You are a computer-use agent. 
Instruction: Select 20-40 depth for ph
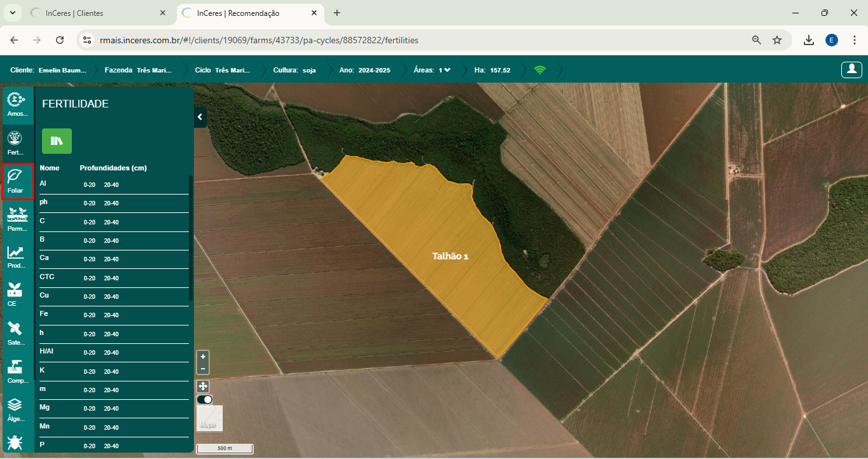(111, 203)
